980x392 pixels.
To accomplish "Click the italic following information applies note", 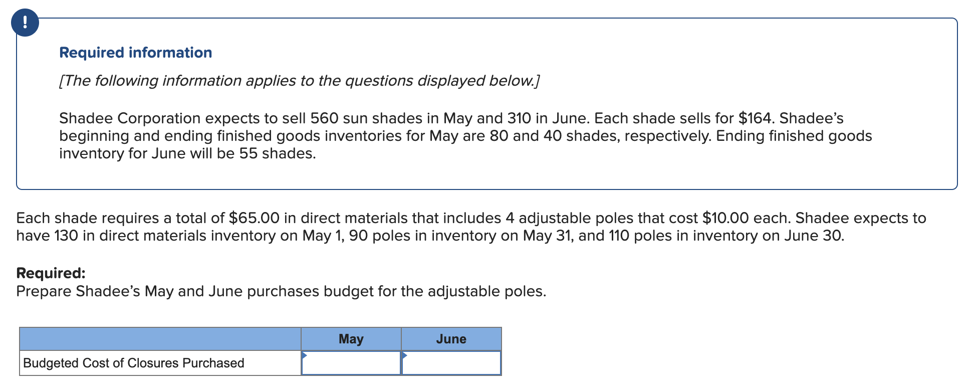I will tap(299, 81).
